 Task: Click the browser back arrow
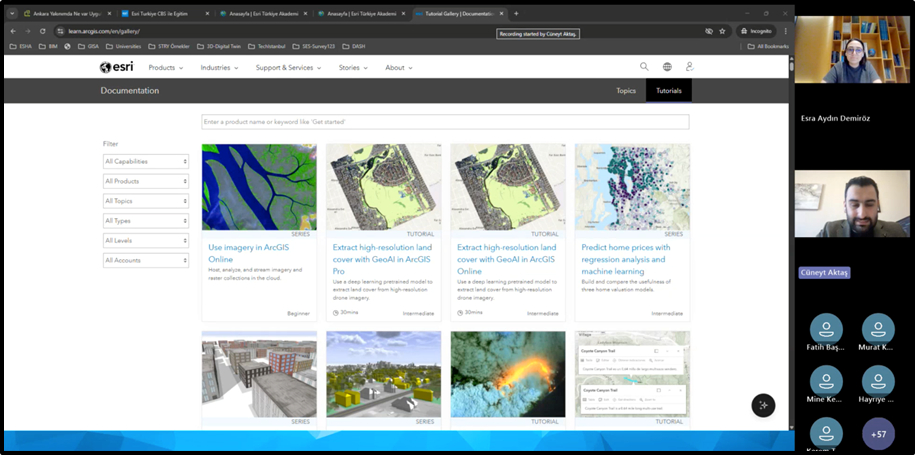tap(13, 31)
